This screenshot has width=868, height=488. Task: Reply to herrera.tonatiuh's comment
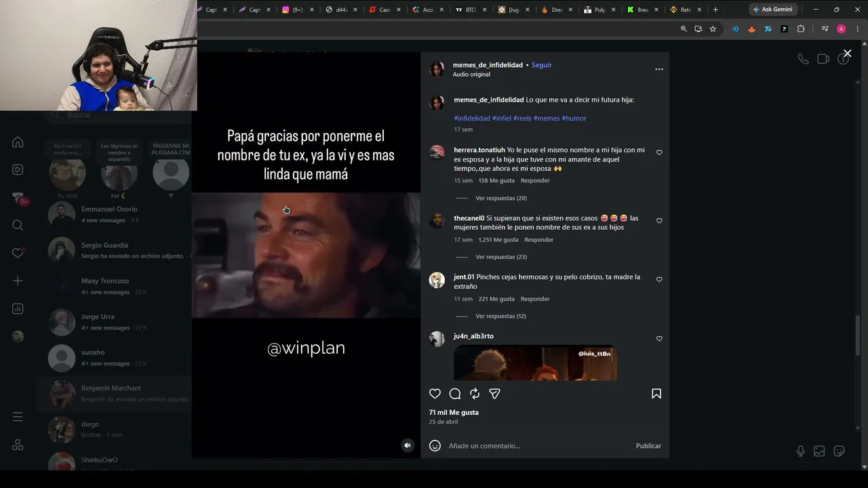coord(535,181)
